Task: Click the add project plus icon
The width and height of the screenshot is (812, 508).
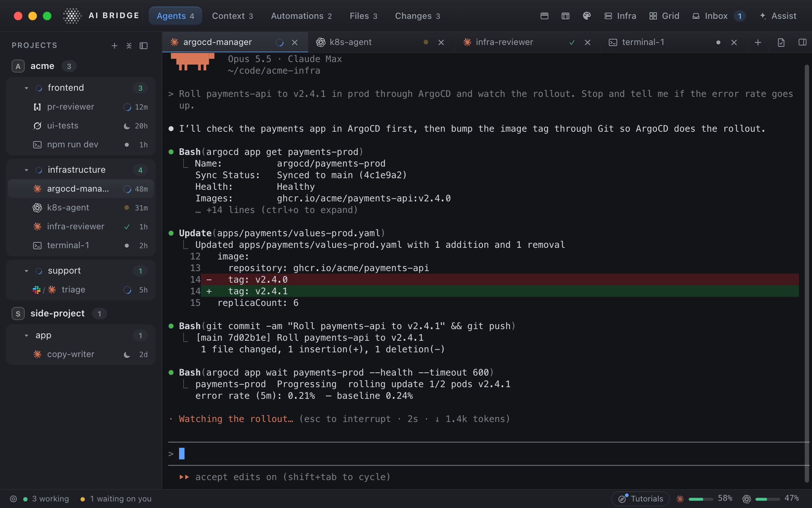Action: [115, 46]
